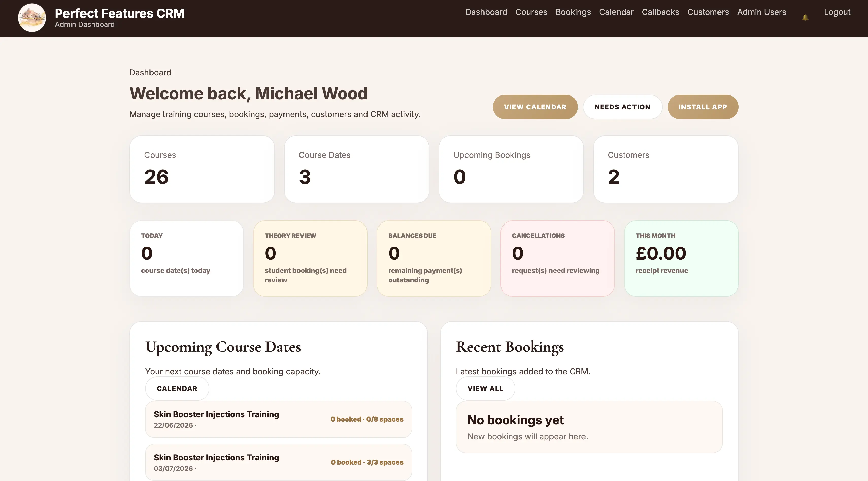868x481 pixels.
Task: Open the Admin Users nav item
Action: (x=761, y=12)
